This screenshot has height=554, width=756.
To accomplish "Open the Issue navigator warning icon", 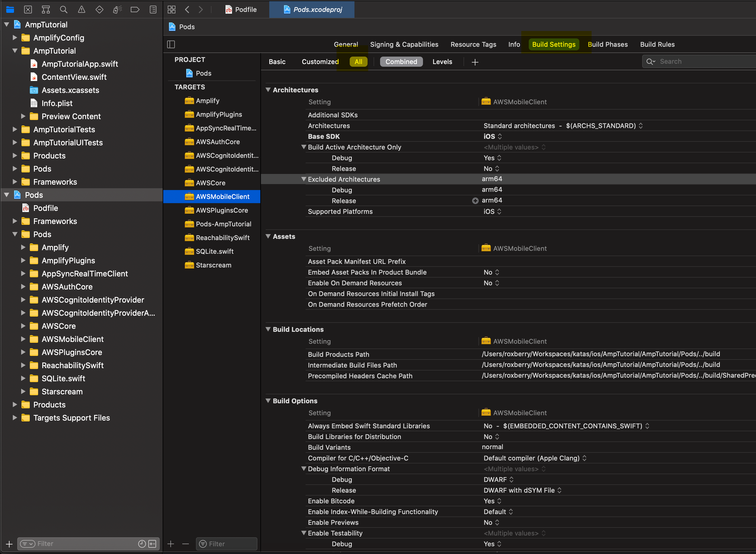I will click(82, 10).
